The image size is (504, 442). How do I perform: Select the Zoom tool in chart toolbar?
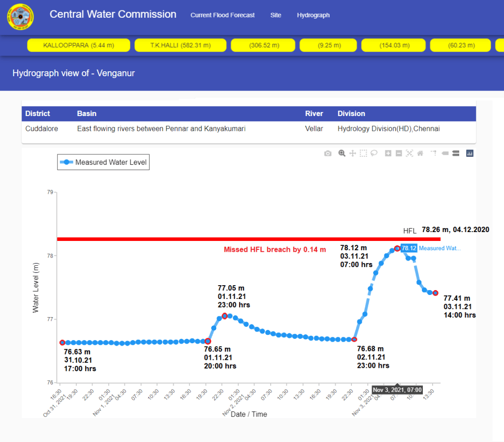coord(342,153)
